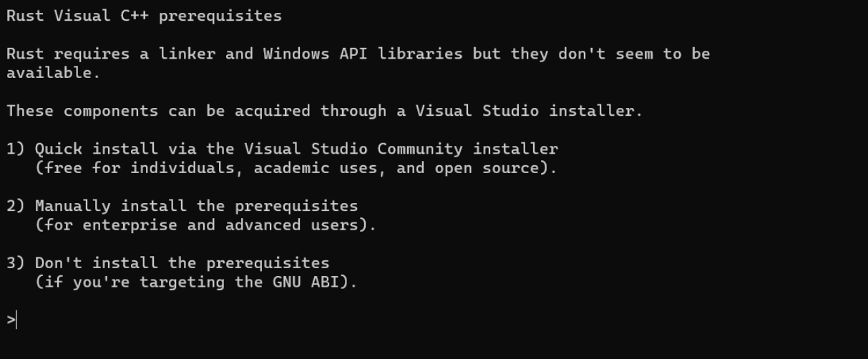Click the "Visual Studio installer." phrase
Screen dimensions: 868x359
(x=530, y=111)
